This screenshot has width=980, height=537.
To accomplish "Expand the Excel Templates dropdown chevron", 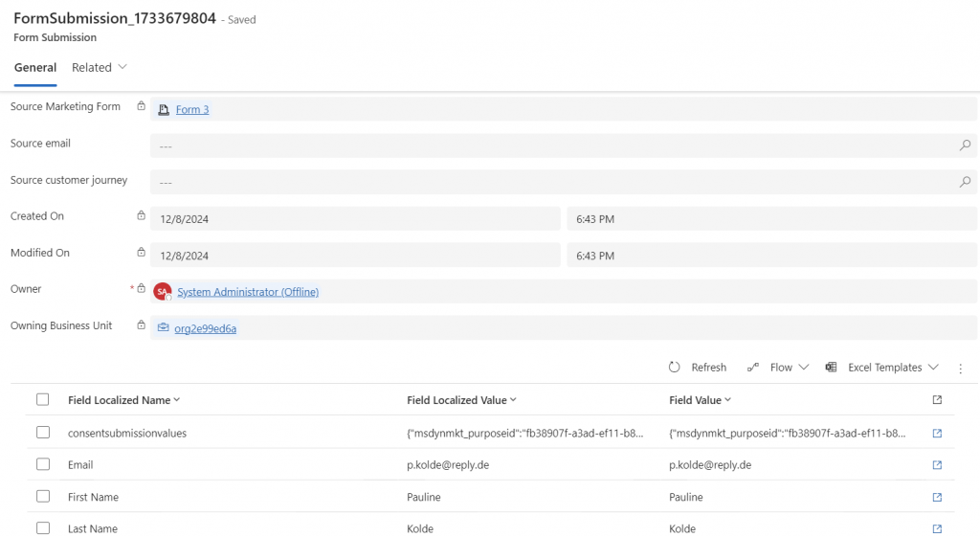I will coord(933,367).
